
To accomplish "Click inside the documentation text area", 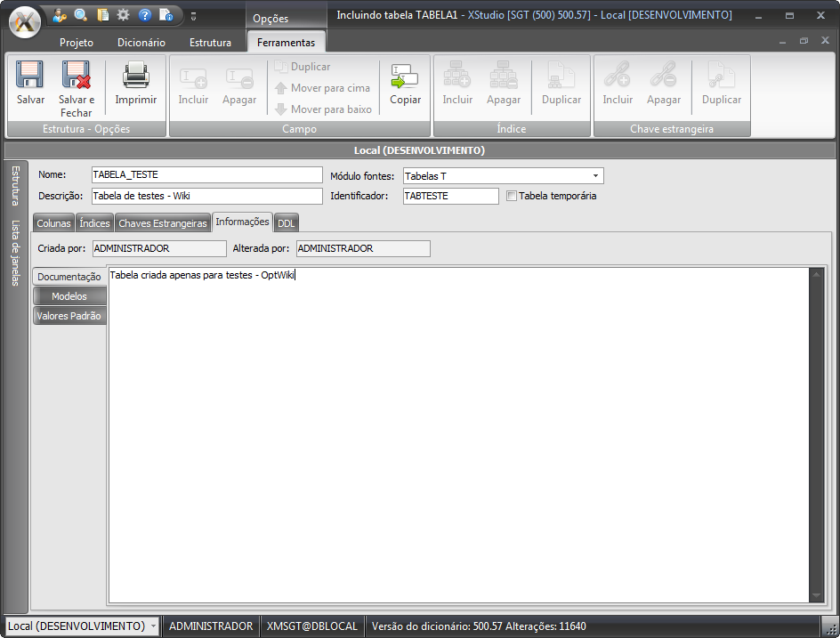I will [x=458, y=435].
